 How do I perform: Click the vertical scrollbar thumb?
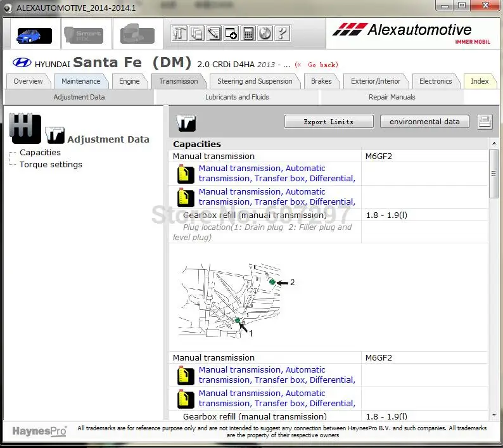click(493, 174)
